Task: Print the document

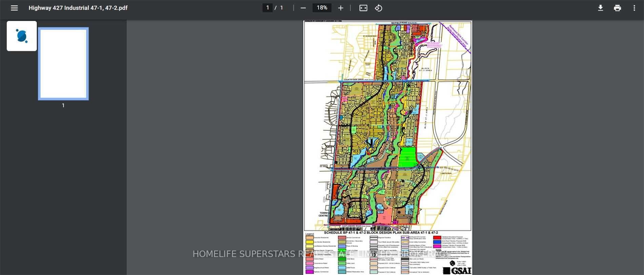Action: click(618, 8)
